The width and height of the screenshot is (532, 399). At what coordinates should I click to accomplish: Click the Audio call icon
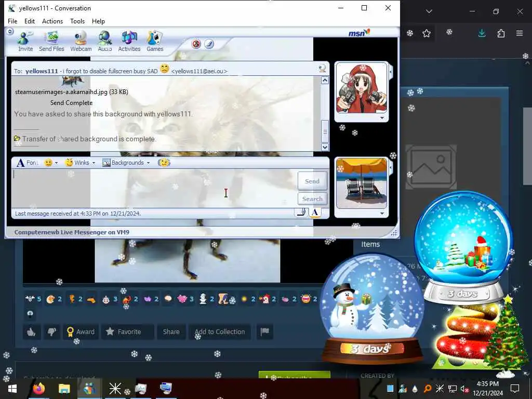click(x=105, y=41)
